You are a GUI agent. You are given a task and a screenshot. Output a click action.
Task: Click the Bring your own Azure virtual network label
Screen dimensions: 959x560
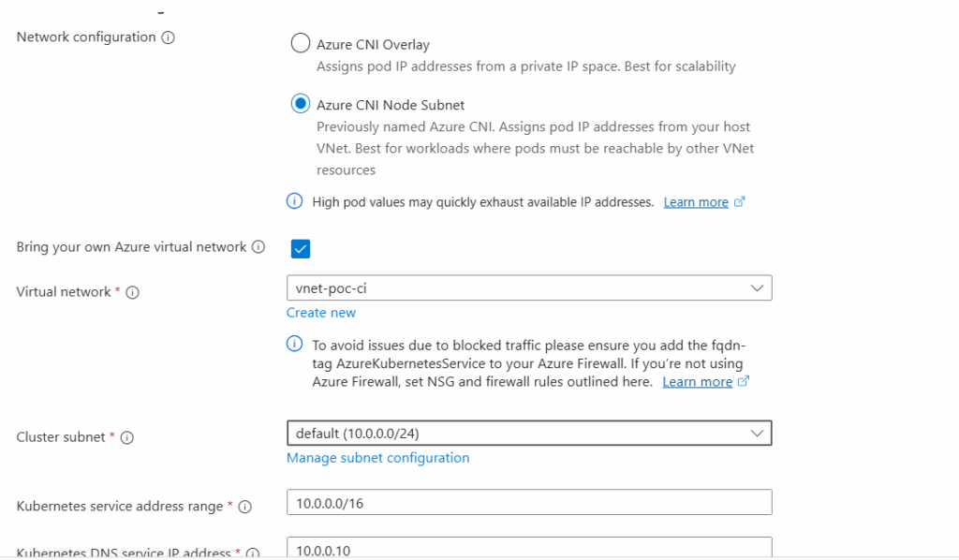[131, 247]
